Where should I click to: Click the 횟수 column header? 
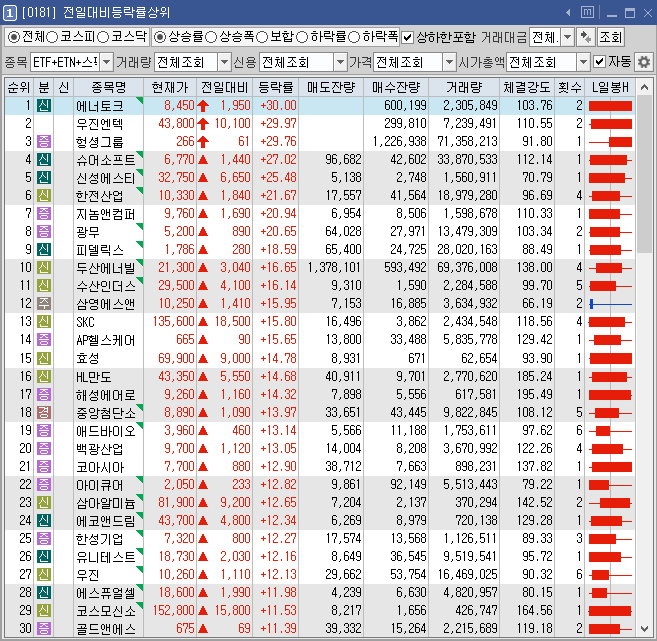[569, 87]
